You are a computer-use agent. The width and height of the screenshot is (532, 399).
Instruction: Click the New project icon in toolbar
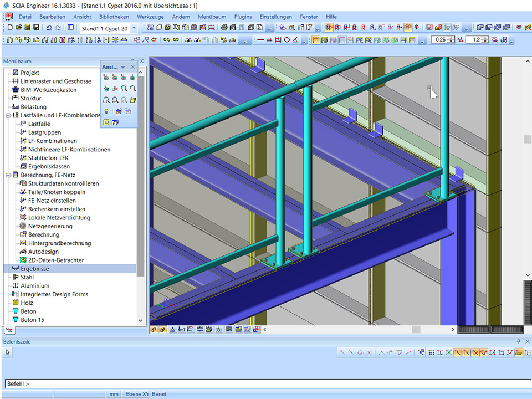10,28
